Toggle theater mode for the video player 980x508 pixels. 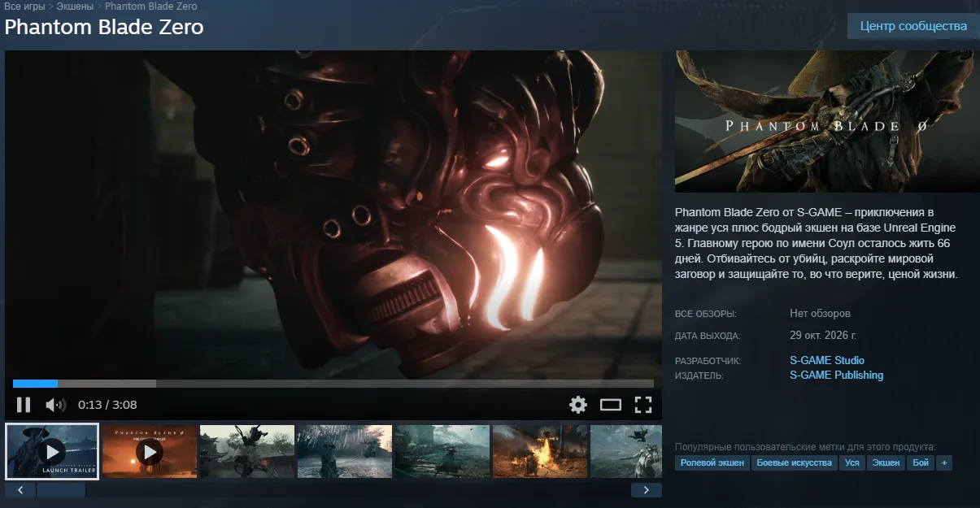click(611, 404)
